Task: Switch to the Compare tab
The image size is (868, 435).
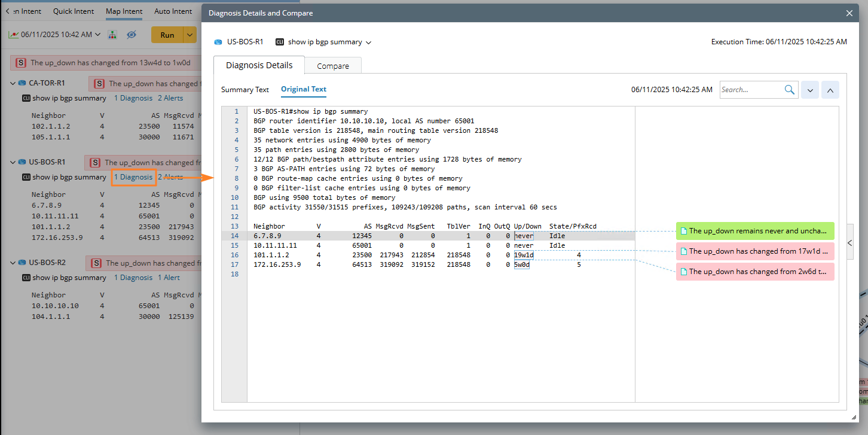Action: [333, 66]
